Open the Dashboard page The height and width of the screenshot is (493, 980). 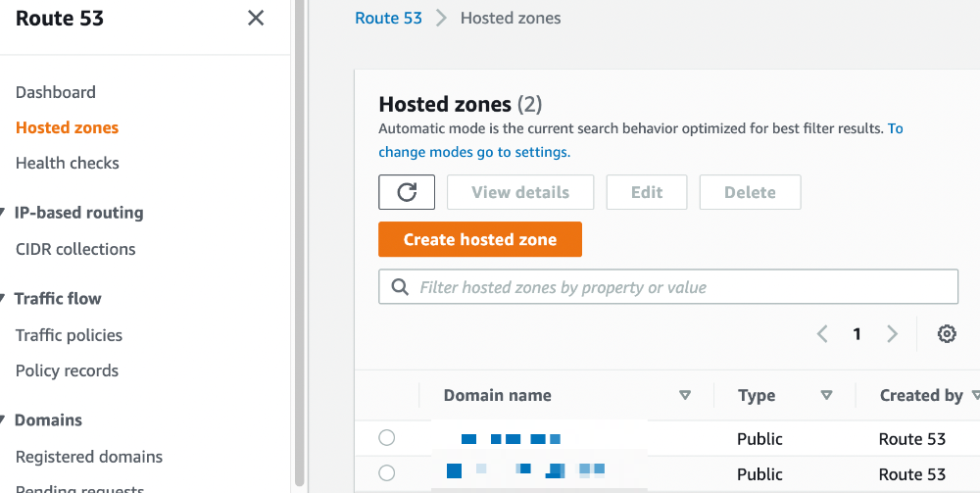[x=56, y=92]
